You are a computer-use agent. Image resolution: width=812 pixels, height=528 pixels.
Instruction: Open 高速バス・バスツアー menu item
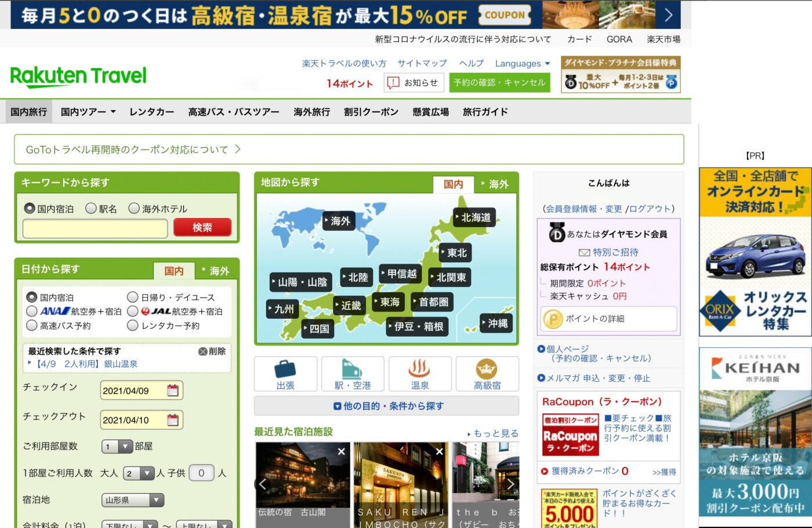pyautogui.click(x=234, y=112)
